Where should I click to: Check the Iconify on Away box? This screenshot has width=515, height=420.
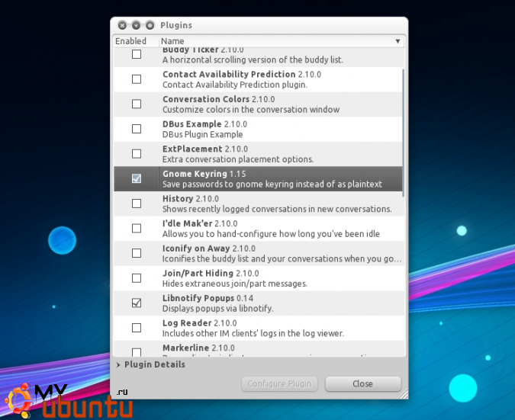pos(137,253)
